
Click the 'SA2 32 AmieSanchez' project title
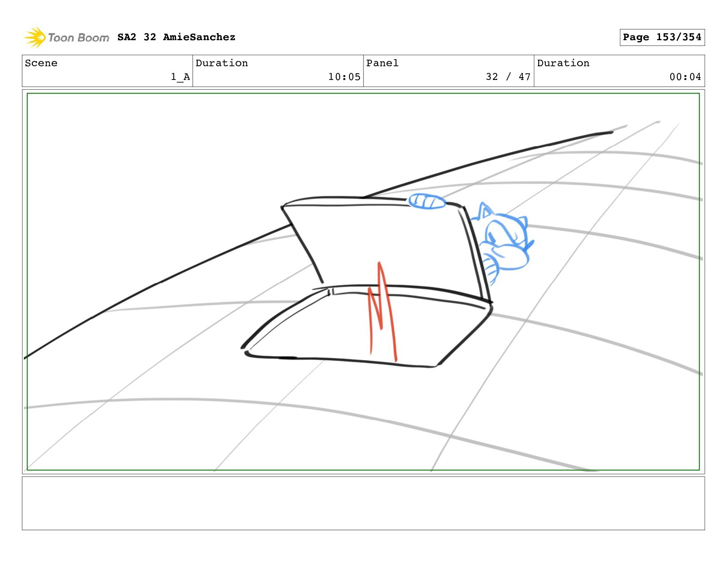176,37
